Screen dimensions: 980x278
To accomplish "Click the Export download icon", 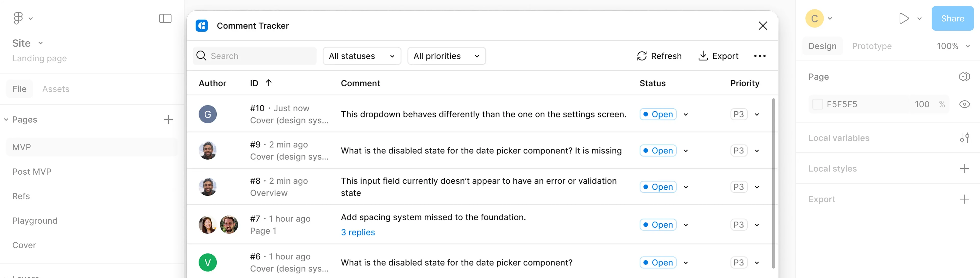I will pyautogui.click(x=703, y=56).
